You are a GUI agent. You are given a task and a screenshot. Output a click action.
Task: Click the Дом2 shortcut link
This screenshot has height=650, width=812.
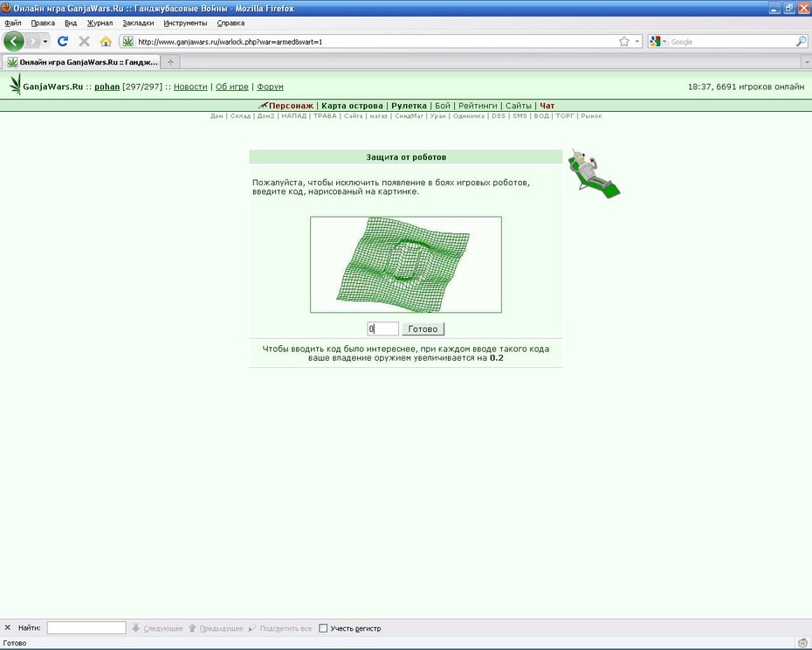tap(265, 116)
